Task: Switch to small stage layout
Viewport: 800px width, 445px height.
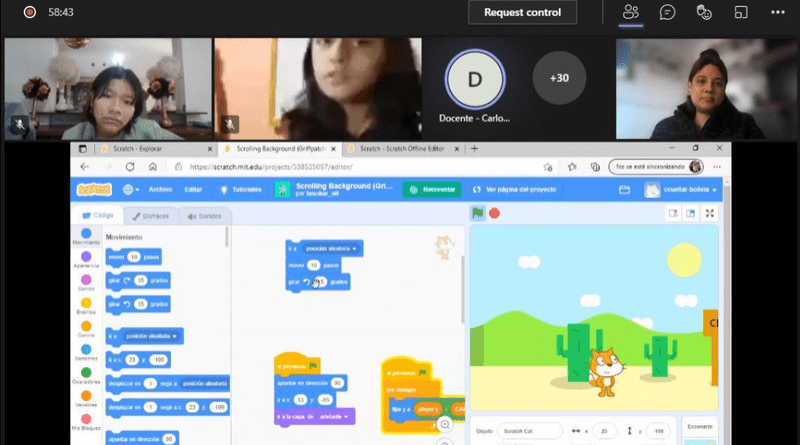Action: [x=673, y=213]
